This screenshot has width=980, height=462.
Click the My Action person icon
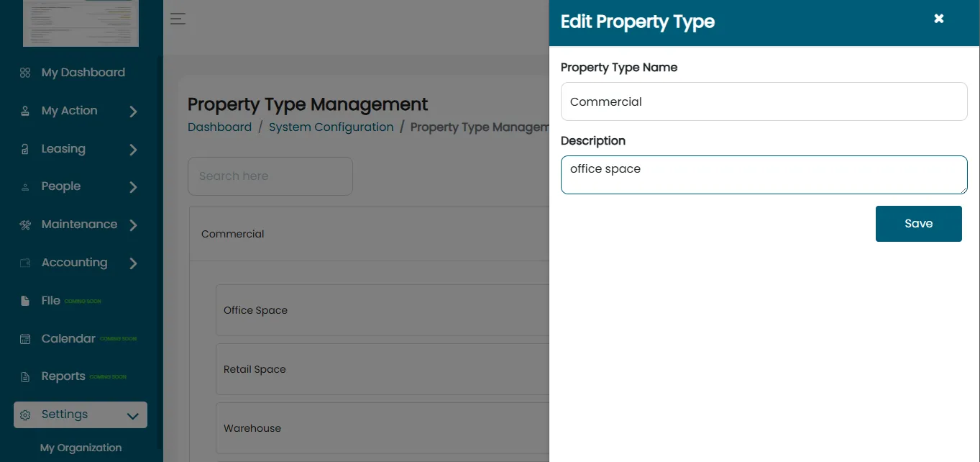tap(25, 111)
